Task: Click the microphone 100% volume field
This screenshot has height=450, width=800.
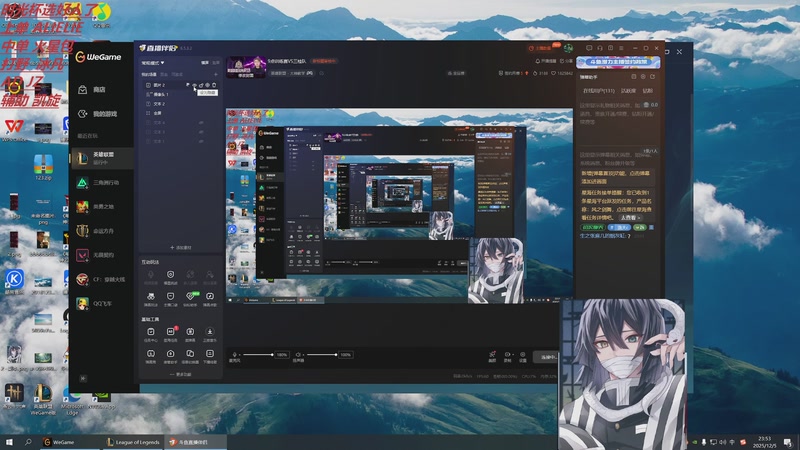Action: tap(282, 355)
